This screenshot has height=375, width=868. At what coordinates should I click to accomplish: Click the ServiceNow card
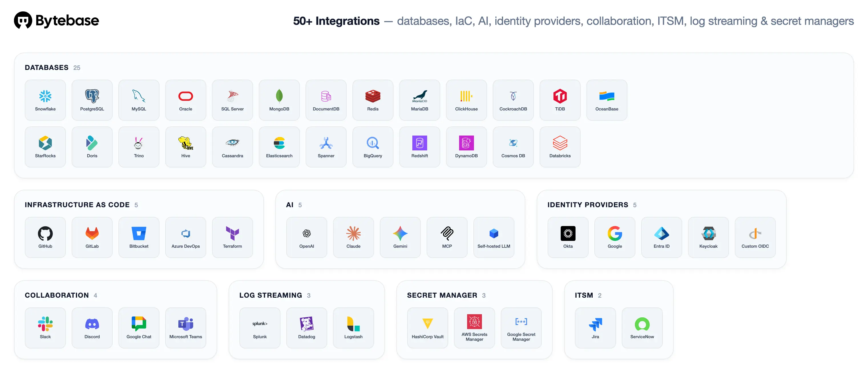(x=642, y=328)
